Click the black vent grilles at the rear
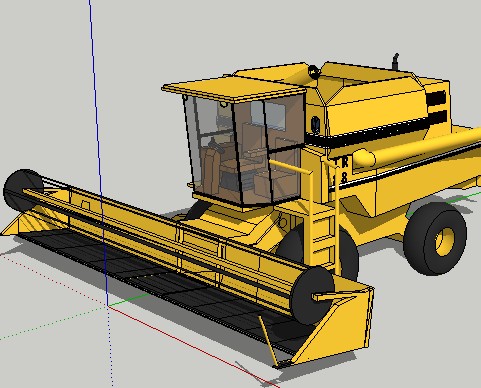481x388 pixels. [x=436, y=107]
